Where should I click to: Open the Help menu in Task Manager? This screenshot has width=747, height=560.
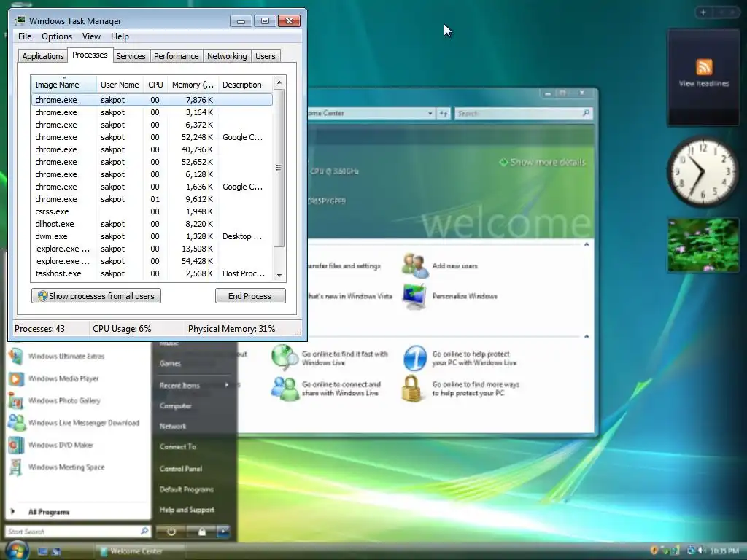tap(120, 36)
